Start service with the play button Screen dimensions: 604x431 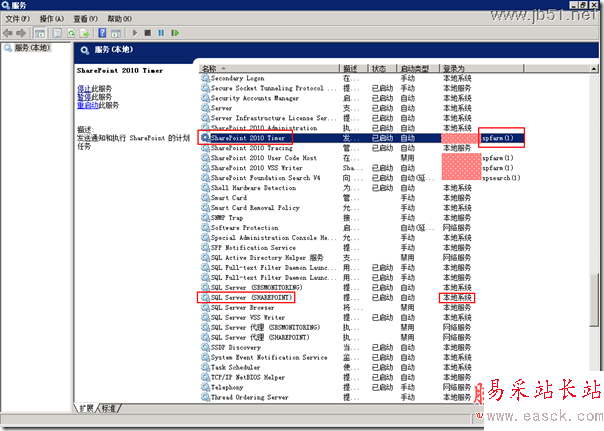135,33
